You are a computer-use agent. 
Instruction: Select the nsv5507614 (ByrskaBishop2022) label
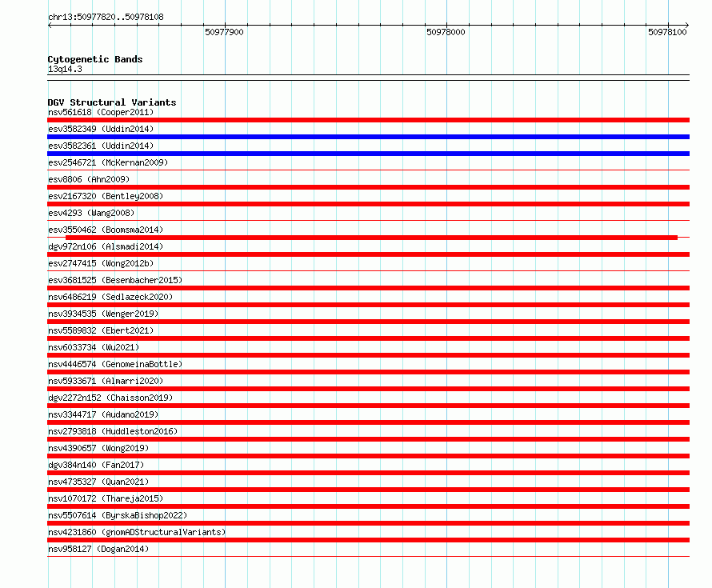coord(118,515)
